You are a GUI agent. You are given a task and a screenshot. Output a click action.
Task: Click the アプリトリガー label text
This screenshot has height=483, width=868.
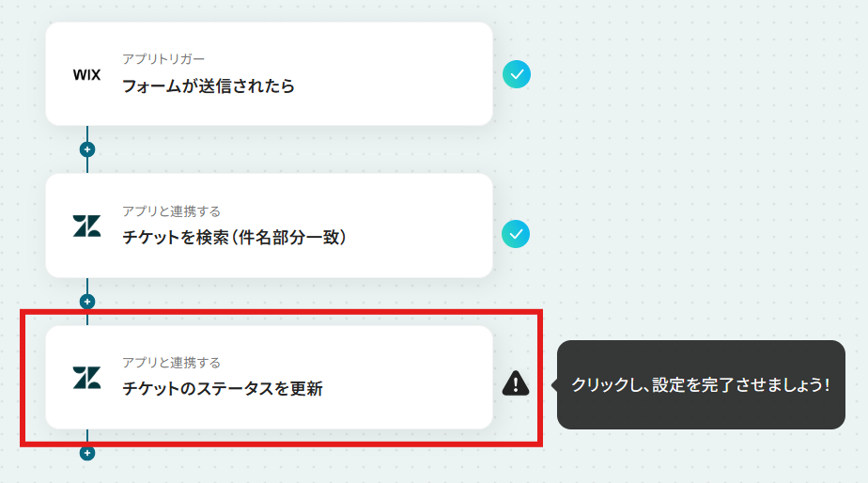[163, 58]
